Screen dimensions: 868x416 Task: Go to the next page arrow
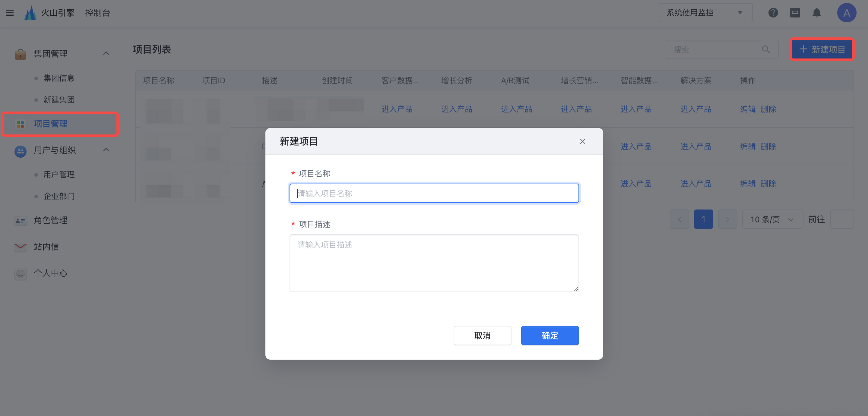727,219
